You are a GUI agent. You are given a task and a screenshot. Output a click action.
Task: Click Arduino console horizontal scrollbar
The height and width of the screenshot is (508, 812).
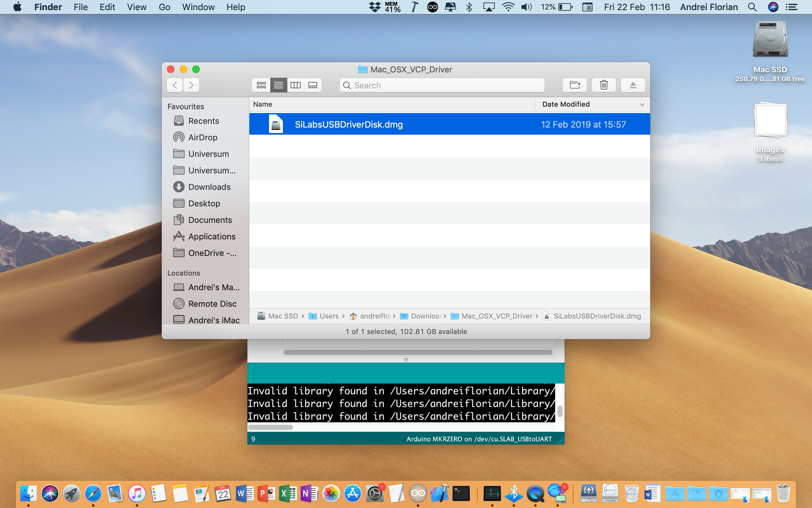tap(271, 427)
